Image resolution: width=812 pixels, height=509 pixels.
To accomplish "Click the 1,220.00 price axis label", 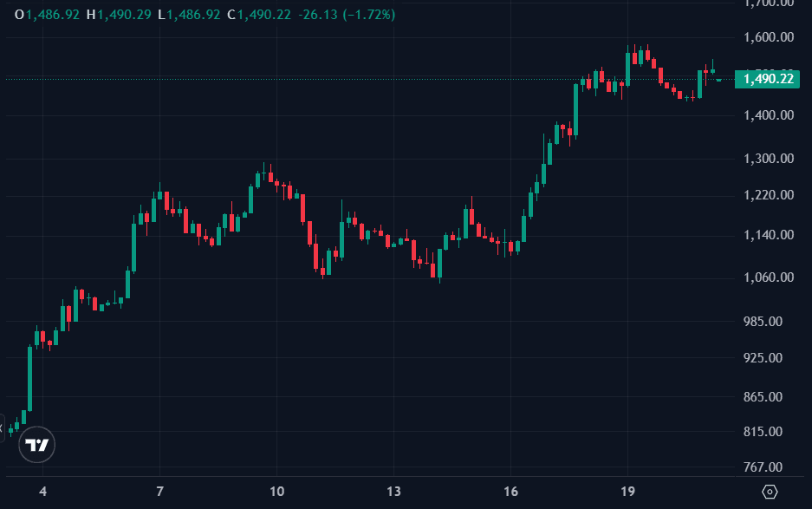I will [x=769, y=195].
